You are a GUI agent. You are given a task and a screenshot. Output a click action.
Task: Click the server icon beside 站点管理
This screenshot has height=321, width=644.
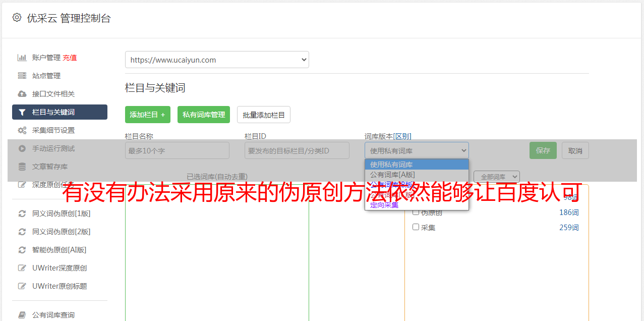coord(22,76)
